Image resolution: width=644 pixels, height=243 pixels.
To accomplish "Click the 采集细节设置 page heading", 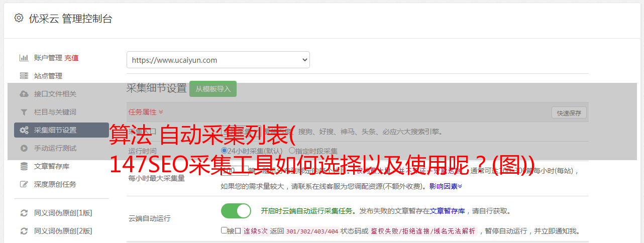I will coord(157,88).
